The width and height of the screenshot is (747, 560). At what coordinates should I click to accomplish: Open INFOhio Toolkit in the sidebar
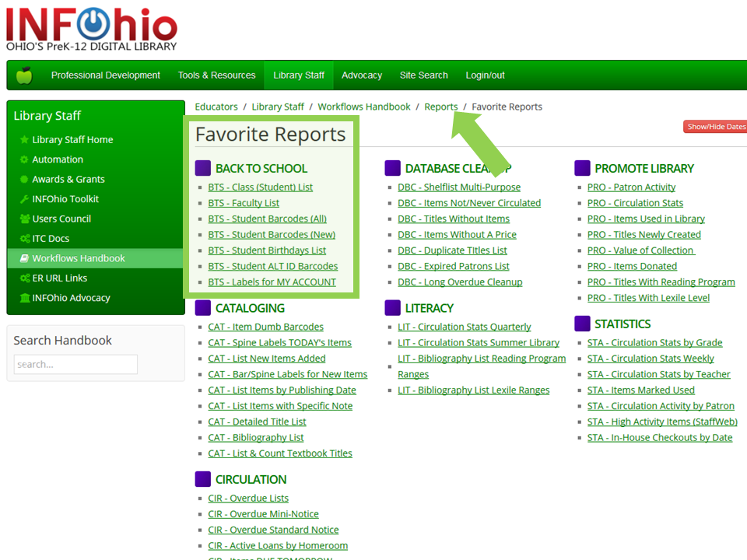(65, 199)
